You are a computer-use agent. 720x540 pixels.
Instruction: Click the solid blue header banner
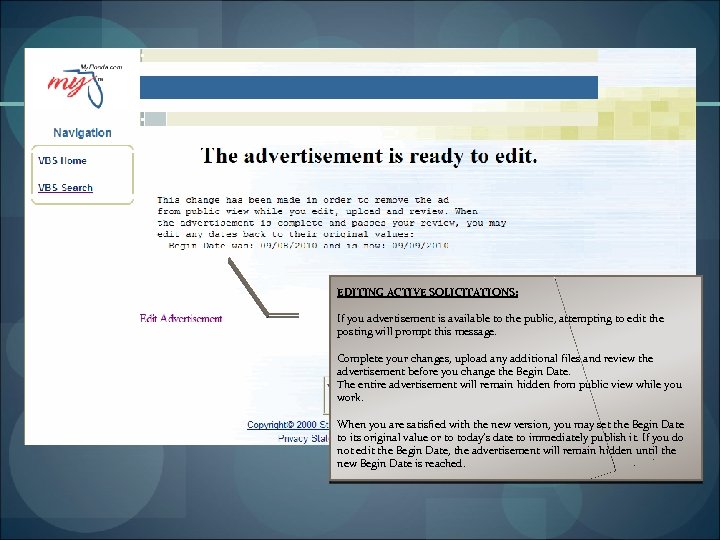(x=369, y=87)
